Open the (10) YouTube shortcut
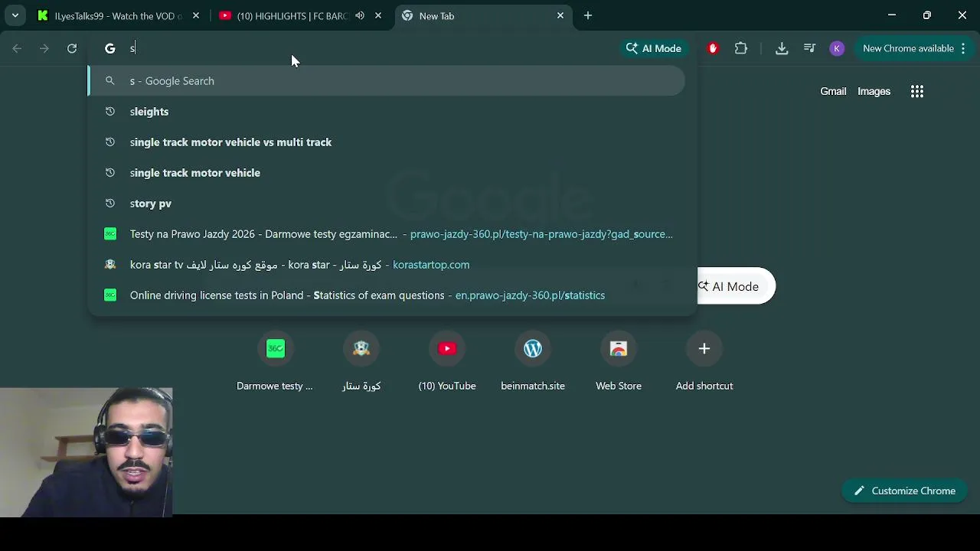The width and height of the screenshot is (980, 551). 447,364
